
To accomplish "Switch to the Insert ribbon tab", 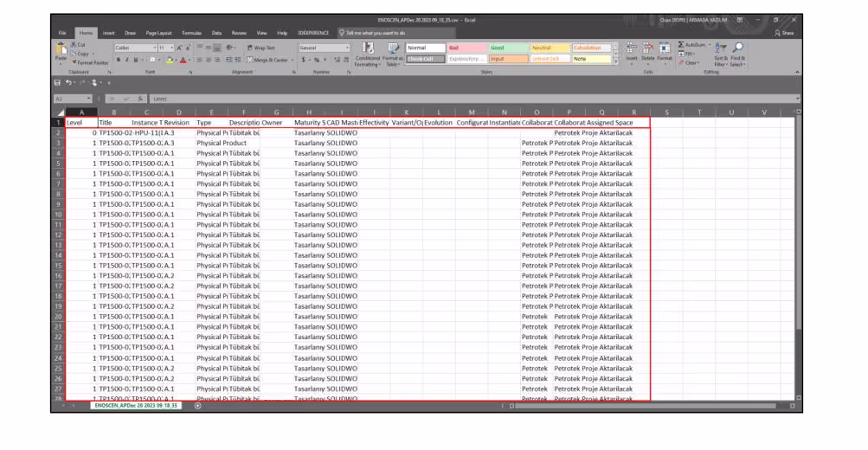I will (x=108, y=33).
